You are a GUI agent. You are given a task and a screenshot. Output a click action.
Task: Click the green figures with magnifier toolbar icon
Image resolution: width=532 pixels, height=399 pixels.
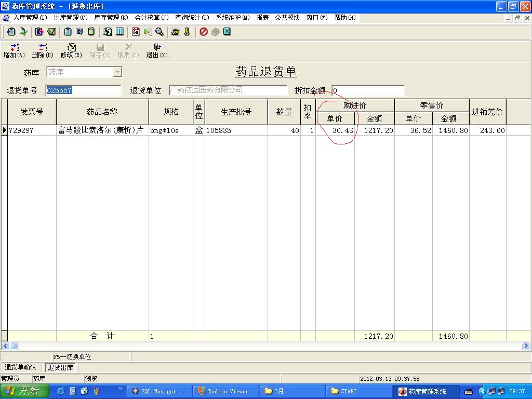point(148,32)
